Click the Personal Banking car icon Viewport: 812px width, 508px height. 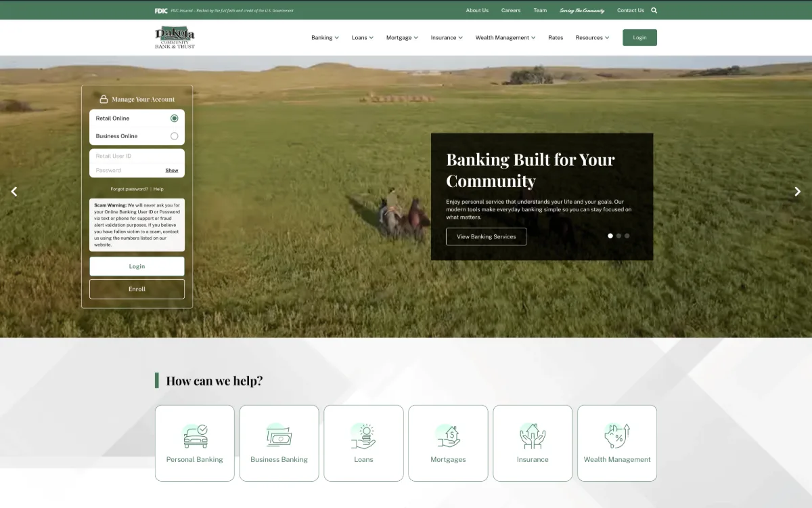click(x=195, y=436)
